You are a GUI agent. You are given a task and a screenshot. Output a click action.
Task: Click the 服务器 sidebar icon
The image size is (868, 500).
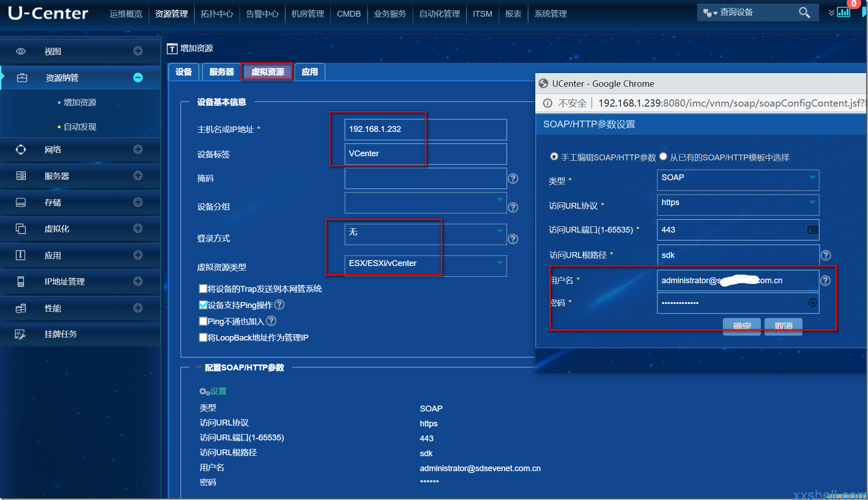click(x=21, y=176)
